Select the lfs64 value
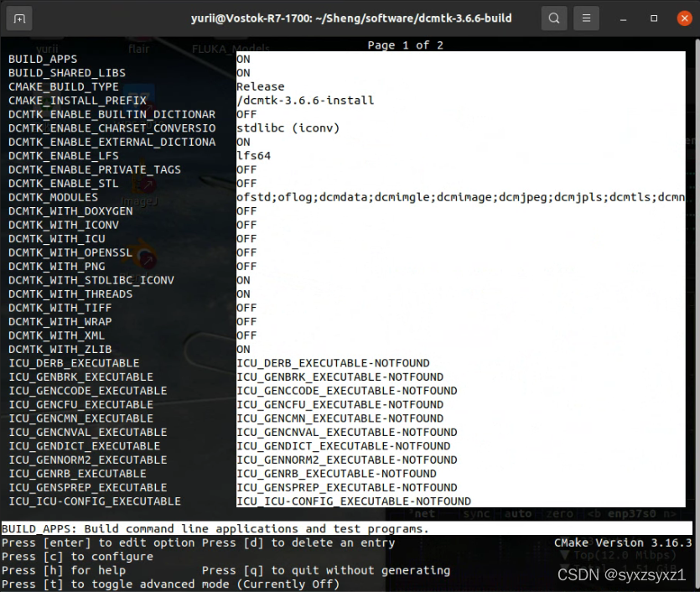Viewport: 700px width, 592px height. tap(253, 156)
